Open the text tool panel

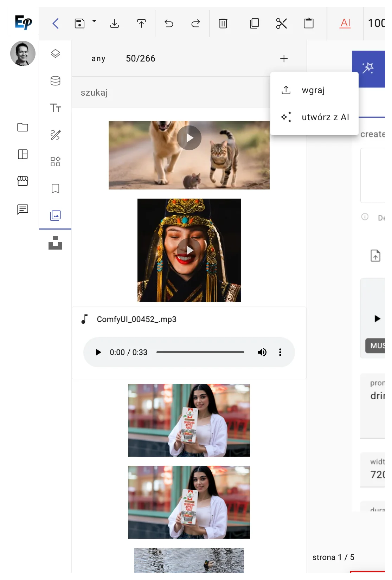(55, 108)
